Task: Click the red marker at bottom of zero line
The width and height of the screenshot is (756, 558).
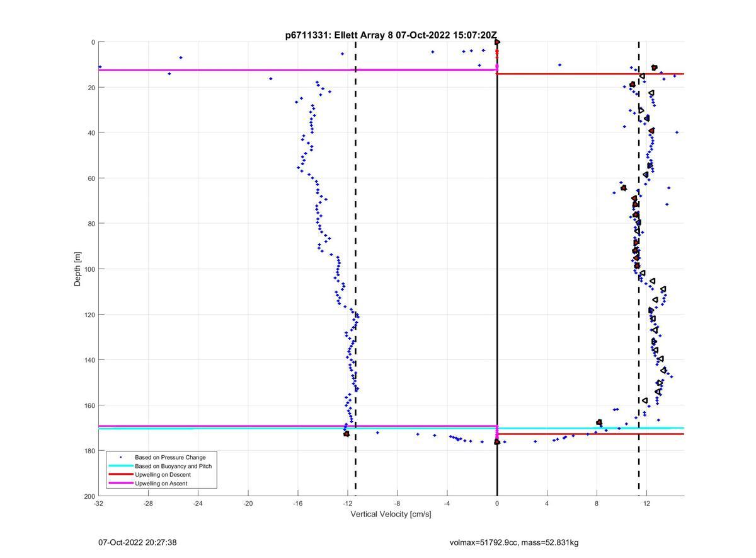Action: [x=497, y=442]
